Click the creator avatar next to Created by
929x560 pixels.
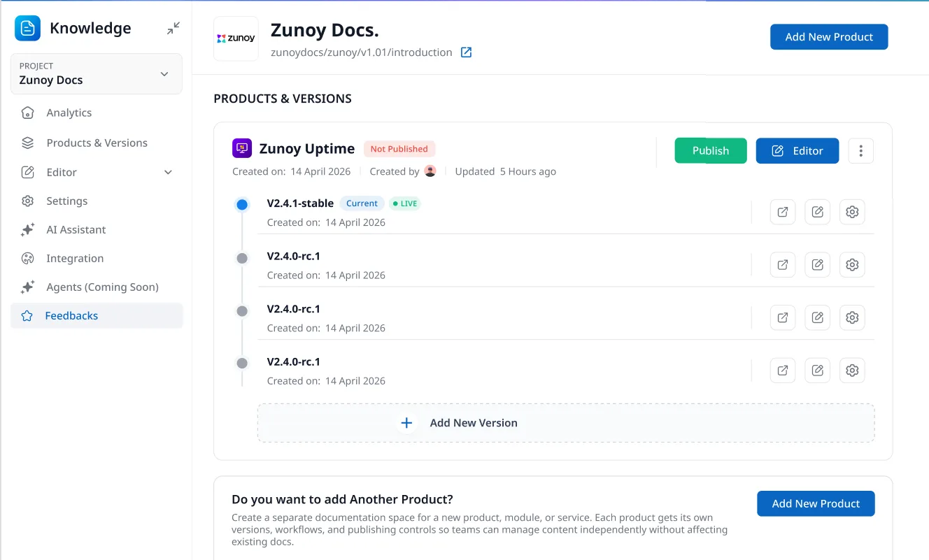(430, 171)
